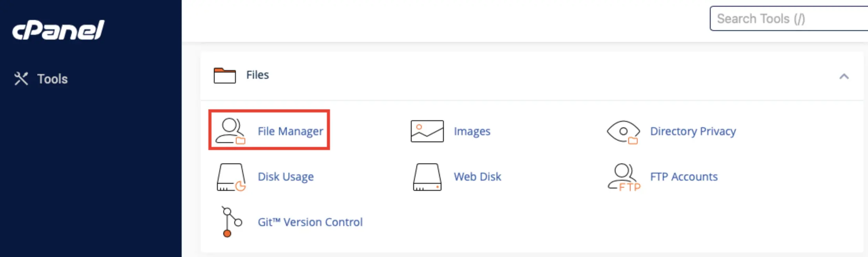Go to the Images link
The image size is (868, 257).
[x=472, y=131]
